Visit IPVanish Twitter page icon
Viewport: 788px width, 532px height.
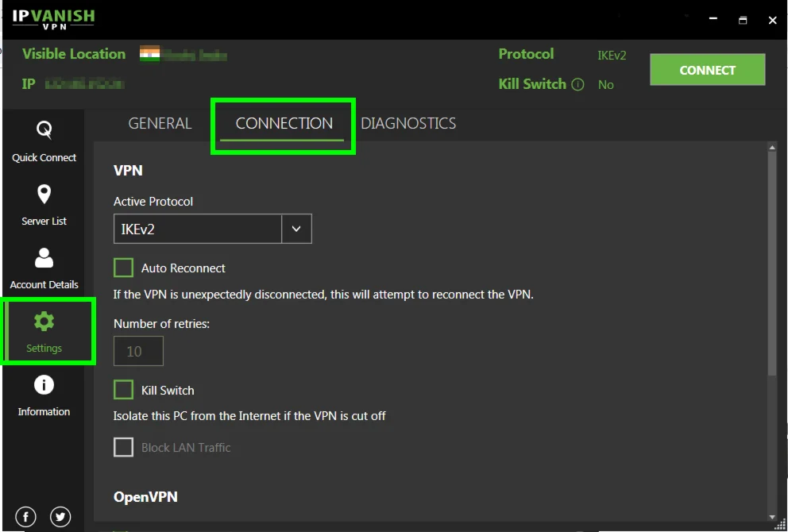(60, 516)
